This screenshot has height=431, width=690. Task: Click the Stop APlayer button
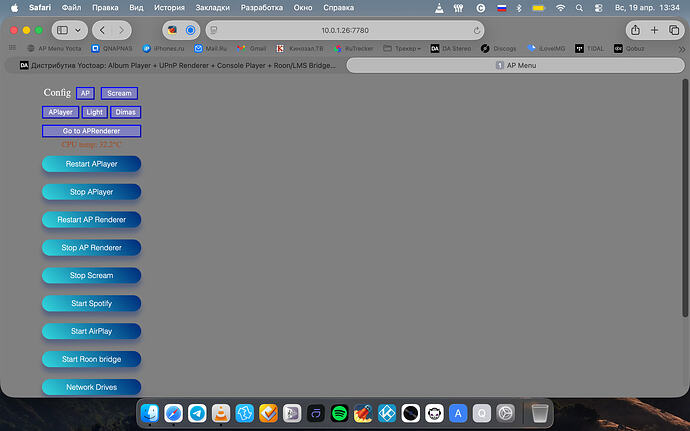tap(92, 192)
